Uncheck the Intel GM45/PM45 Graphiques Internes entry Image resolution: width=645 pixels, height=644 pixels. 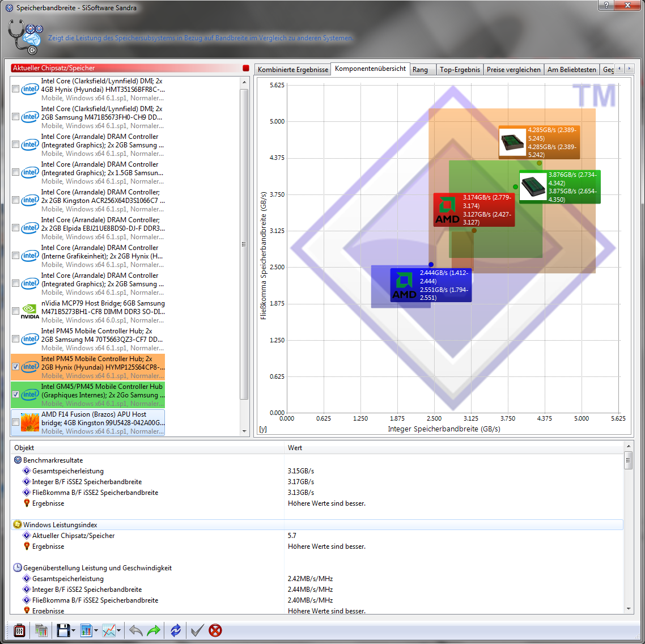point(16,395)
